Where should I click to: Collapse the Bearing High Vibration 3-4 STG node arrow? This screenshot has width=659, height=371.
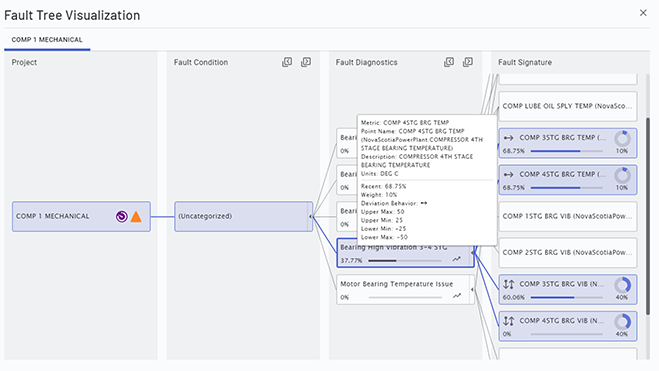(x=472, y=253)
